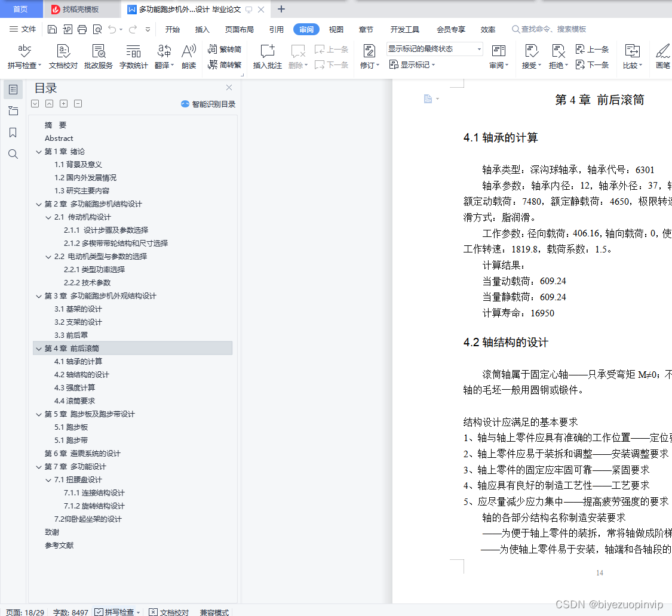Collapse 7.1 扭腰盘设计 node
672x616 pixels.
pyautogui.click(x=48, y=481)
